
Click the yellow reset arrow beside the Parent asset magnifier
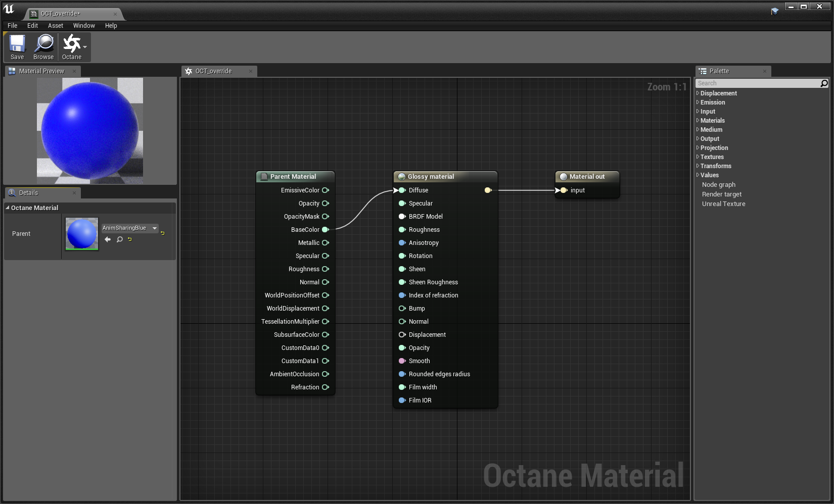pos(130,239)
